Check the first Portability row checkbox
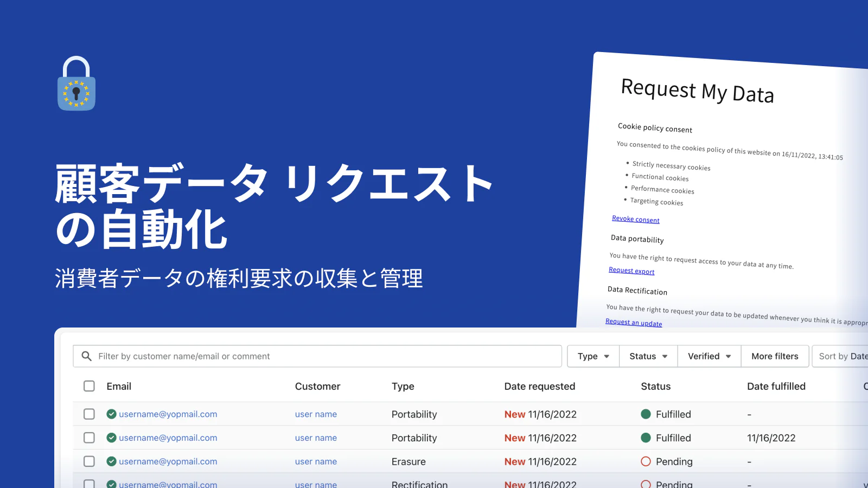The width and height of the screenshot is (868, 488). 89,414
